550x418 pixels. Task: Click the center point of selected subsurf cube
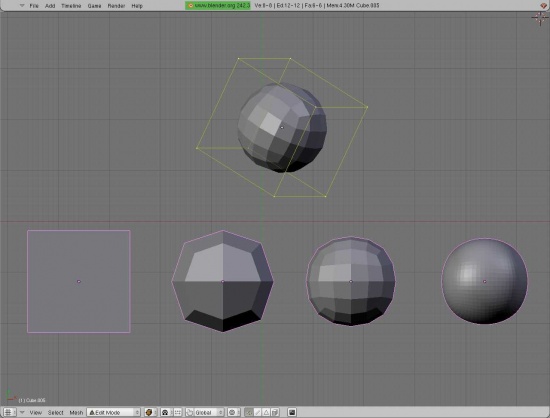pyautogui.click(x=282, y=128)
